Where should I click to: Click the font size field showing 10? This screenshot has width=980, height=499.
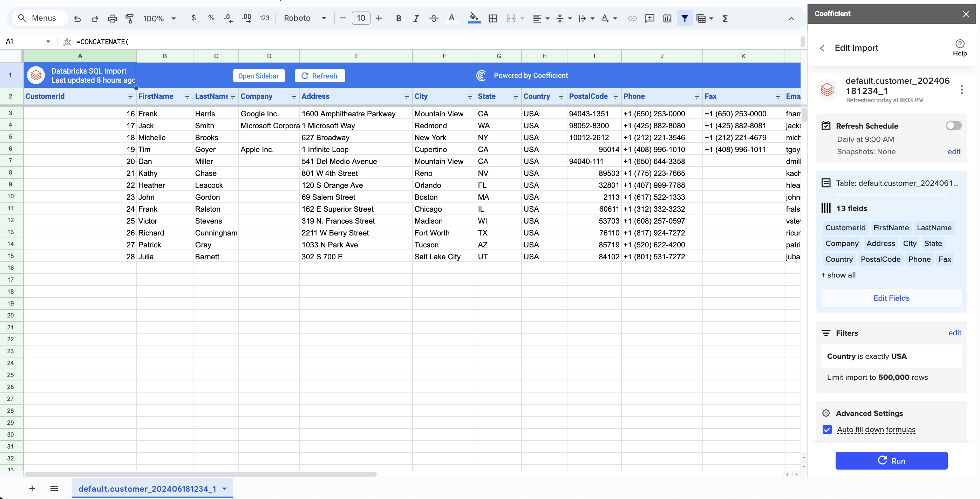(x=361, y=18)
